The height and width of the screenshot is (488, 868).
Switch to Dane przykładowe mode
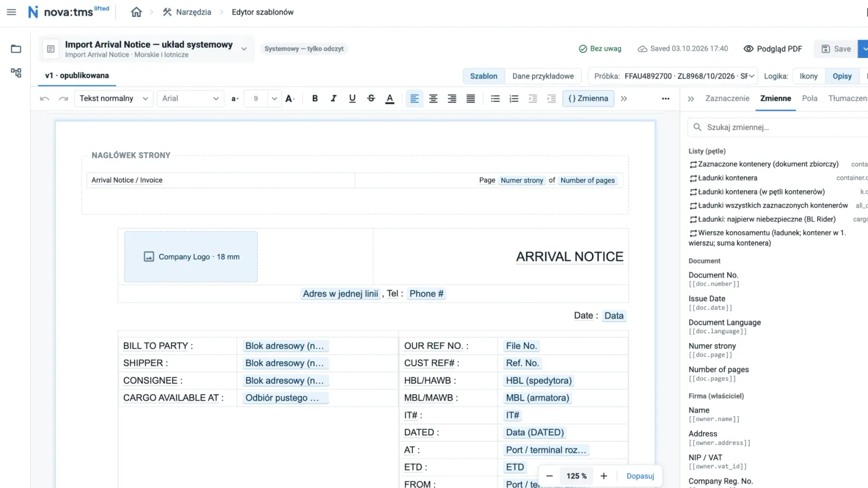click(x=543, y=76)
